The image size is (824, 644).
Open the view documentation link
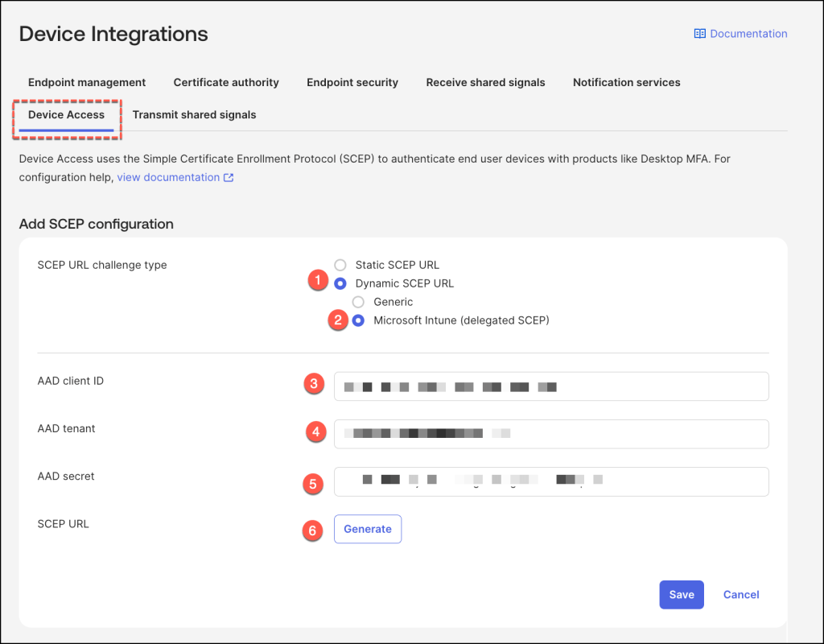168,177
